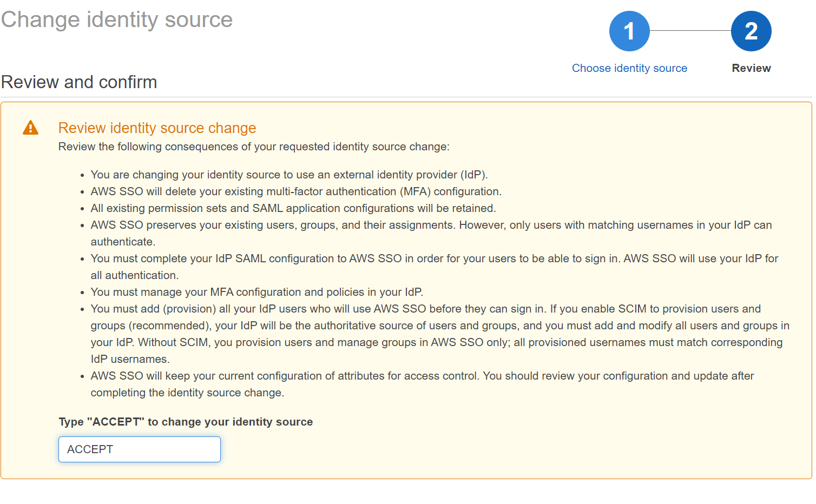Click the Change identity source page title

117,20
